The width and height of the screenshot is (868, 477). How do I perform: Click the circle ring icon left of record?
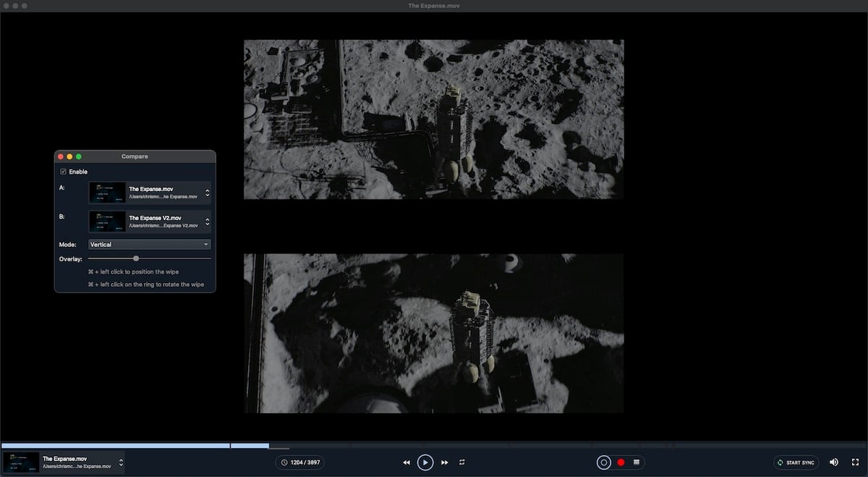(604, 463)
